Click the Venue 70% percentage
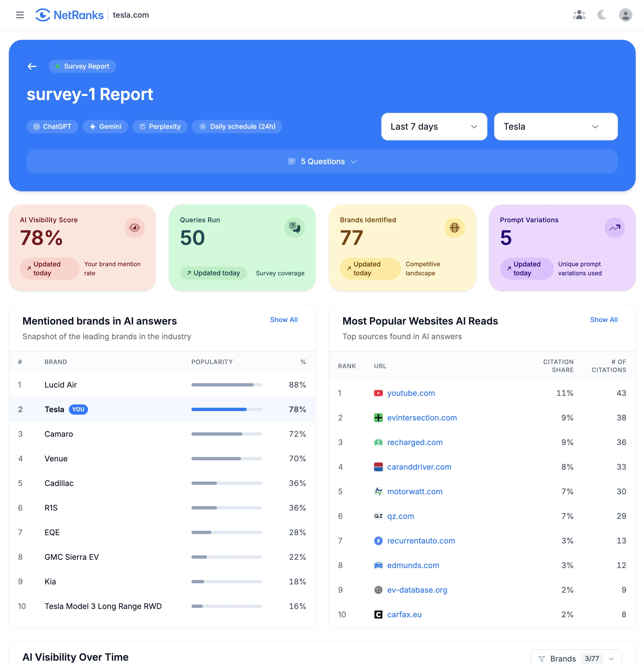Viewport: 644px width, 664px height. point(297,459)
